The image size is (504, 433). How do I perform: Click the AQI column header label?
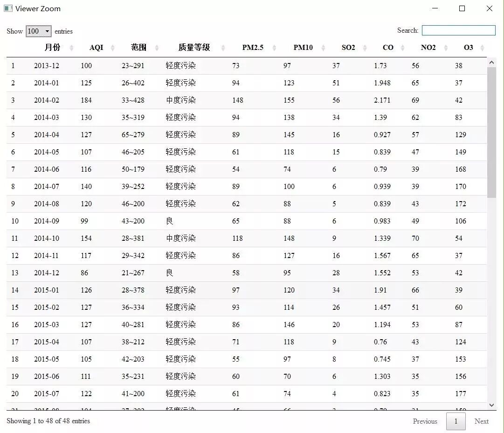[96, 48]
